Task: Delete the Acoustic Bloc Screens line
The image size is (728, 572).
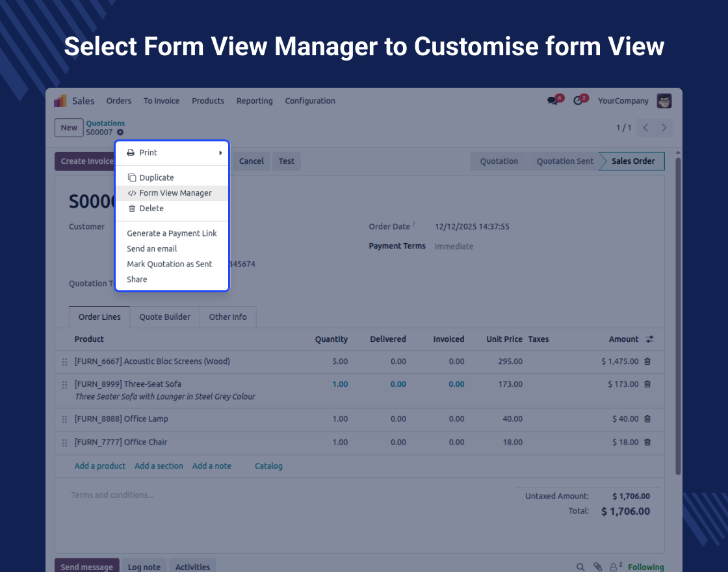Action: coord(647,361)
